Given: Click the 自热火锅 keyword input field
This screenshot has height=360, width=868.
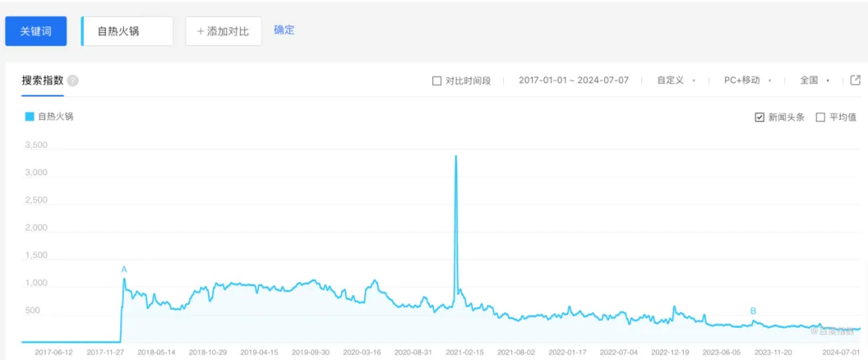Looking at the screenshot, I should (129, 31).
